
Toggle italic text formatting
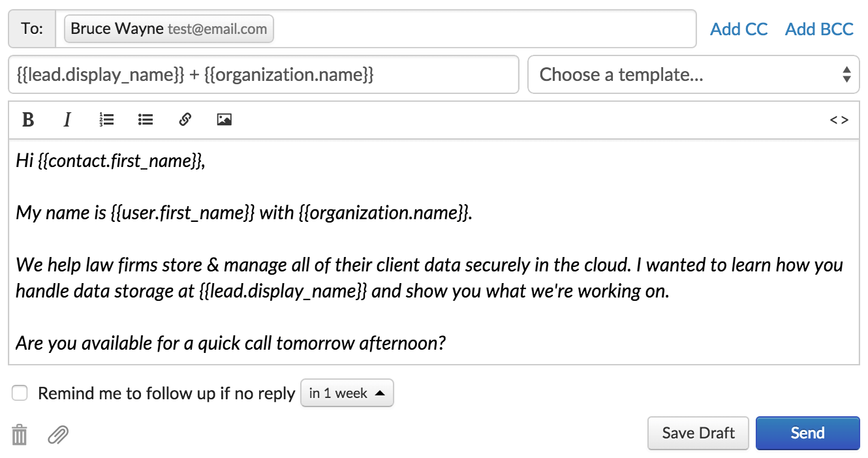67,120
